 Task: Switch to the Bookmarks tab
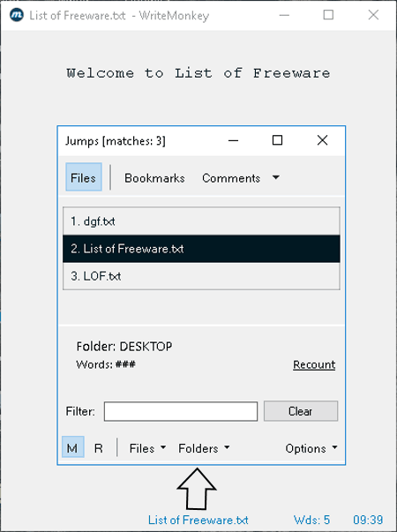pos(154,178)
